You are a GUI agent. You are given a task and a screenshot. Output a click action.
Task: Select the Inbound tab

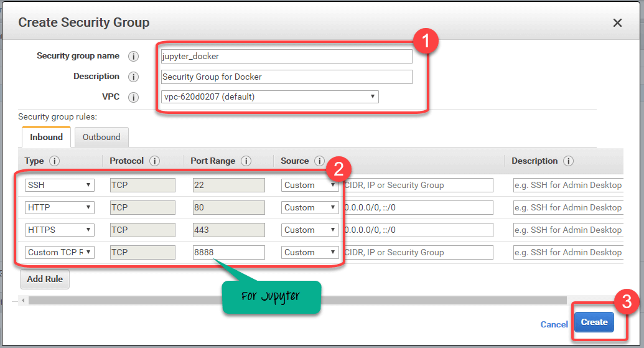pyautogui.click(x=46, y=137)
